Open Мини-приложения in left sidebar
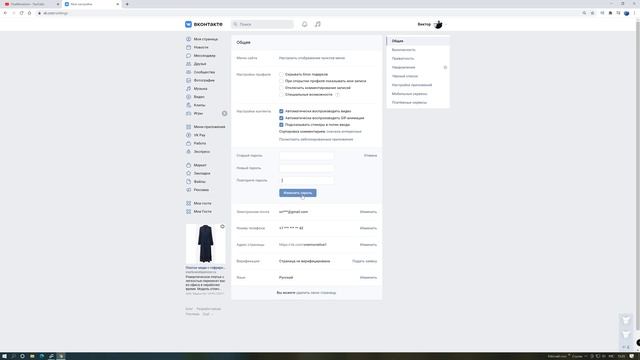This screenshot has height=360, width=640. click(x=209, y=127)
